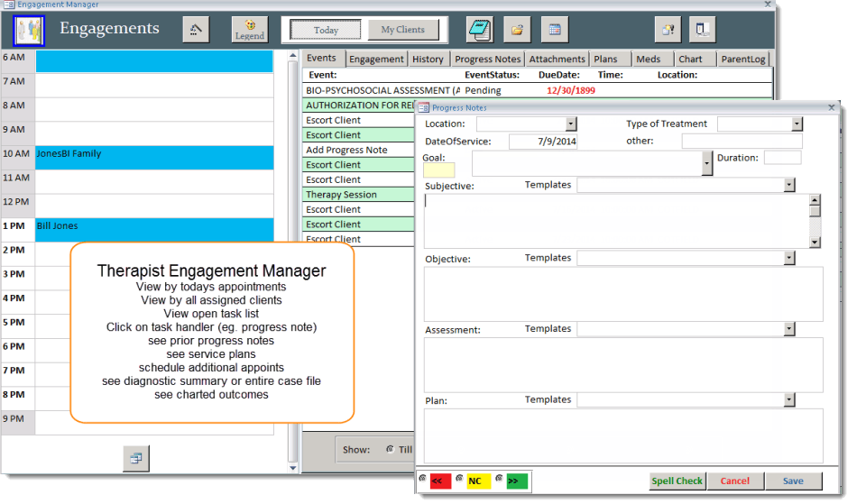Select the green >> progress radio button
Image resolution: width=866 pixels, height=504 pixels.
[499, 479]
